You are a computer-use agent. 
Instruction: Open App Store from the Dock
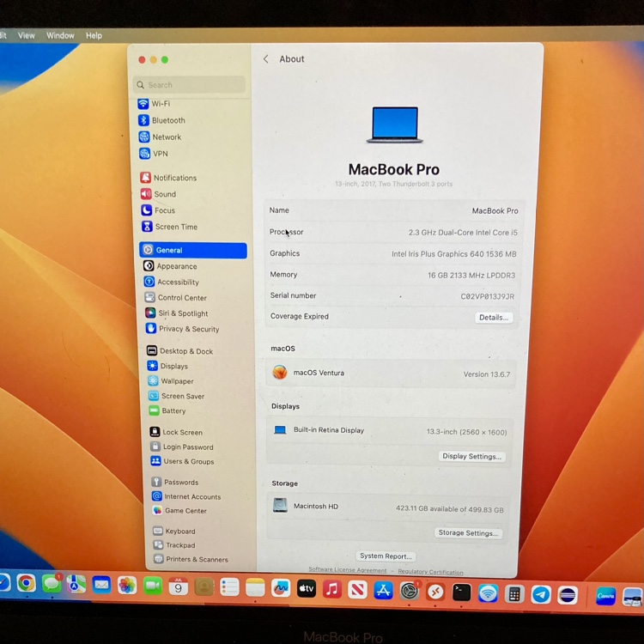tap(383, 591)
